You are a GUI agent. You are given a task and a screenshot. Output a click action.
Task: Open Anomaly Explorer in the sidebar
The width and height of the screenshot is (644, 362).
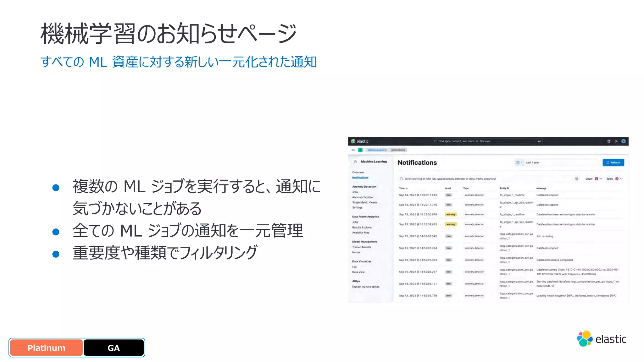tap(363, 197)
